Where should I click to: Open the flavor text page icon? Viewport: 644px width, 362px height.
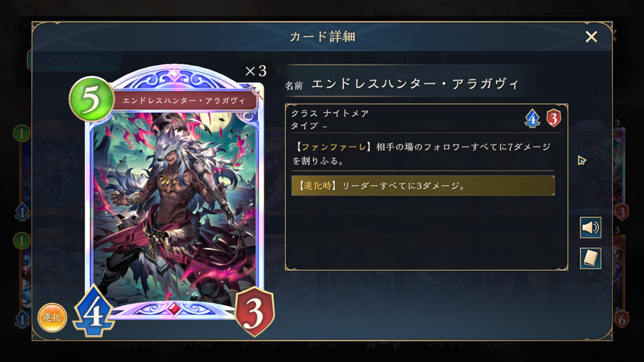point(590,258)
